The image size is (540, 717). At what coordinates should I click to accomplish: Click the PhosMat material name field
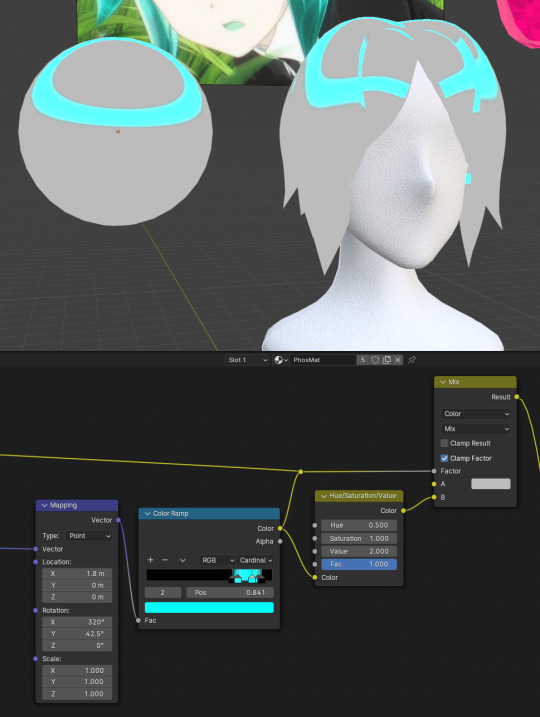point(323,360)
